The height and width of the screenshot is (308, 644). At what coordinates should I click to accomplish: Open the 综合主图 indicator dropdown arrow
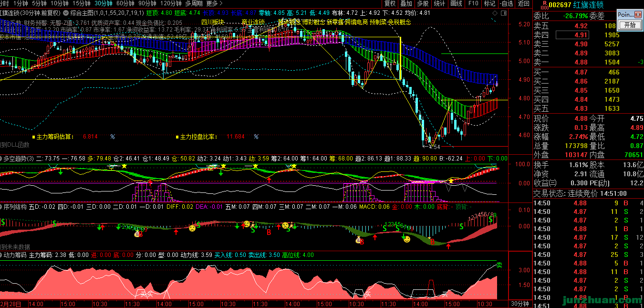click(66, 11)
